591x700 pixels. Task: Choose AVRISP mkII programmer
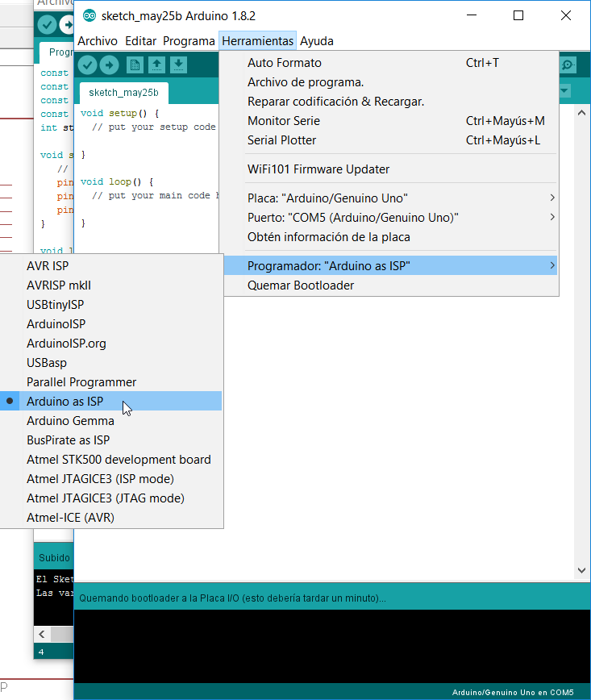click(110, 285)
